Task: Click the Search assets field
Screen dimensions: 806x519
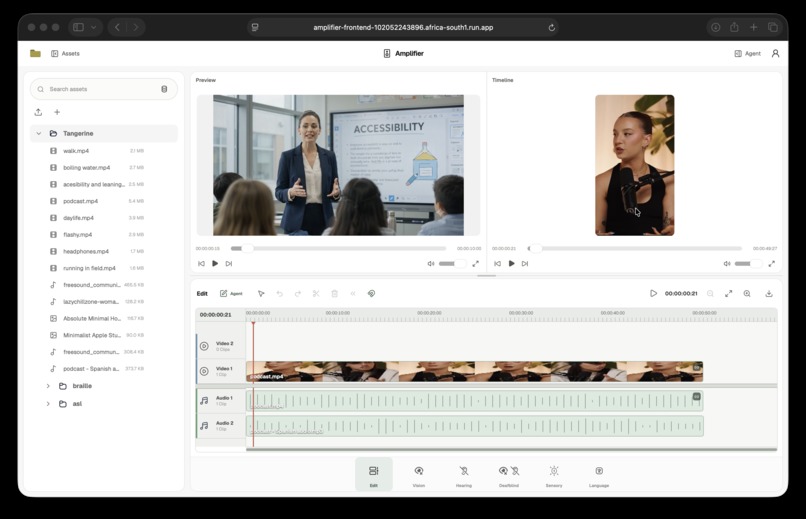Action: pos(104,89)
